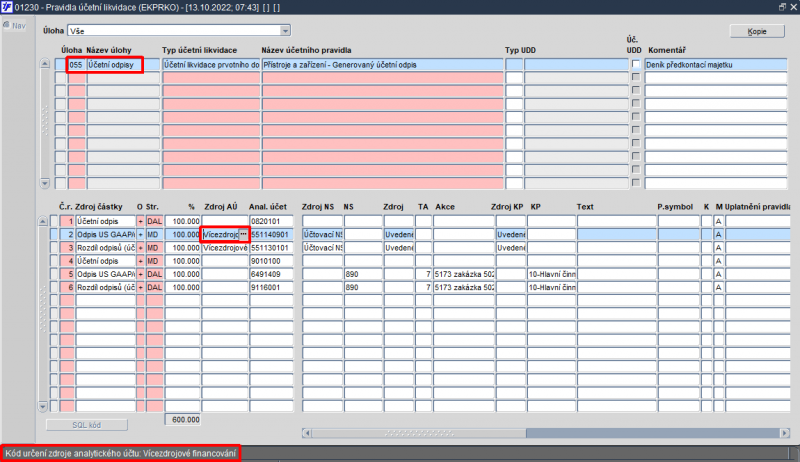Click the 10-Hlavní činn KP cell in row 5

[x=552, y=274]
